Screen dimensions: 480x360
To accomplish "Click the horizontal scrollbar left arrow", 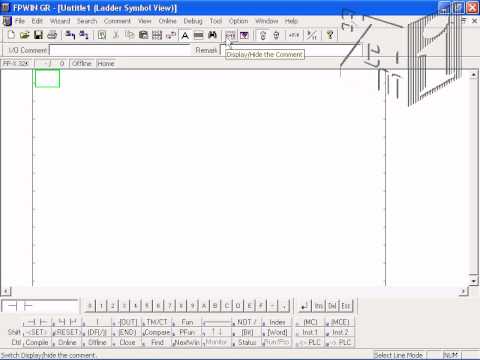I will pyautogui.click(x=6, y=292).
